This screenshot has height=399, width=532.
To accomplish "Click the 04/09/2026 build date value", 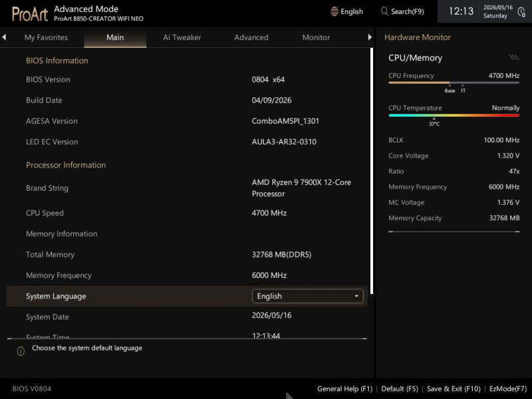I will [x=271, y=100].
